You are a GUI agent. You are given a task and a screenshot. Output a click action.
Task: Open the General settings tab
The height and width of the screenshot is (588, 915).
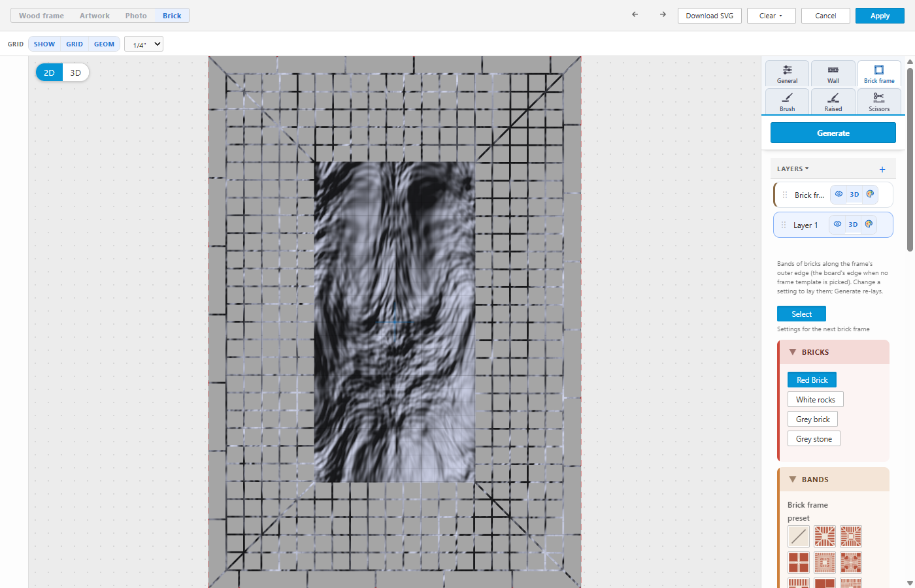click(788, 74)
